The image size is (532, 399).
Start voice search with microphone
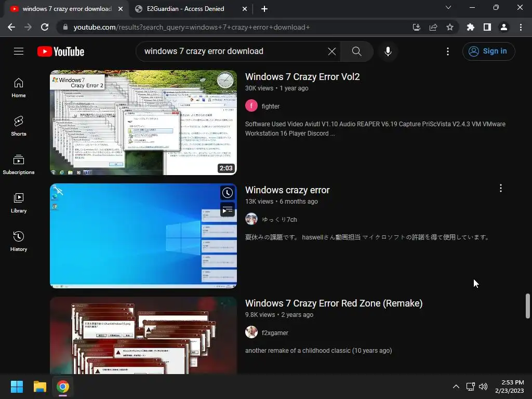[x=388, y=51]
